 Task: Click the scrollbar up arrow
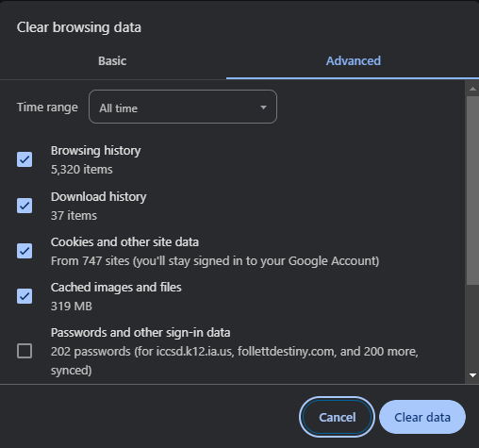pos(472,89)
